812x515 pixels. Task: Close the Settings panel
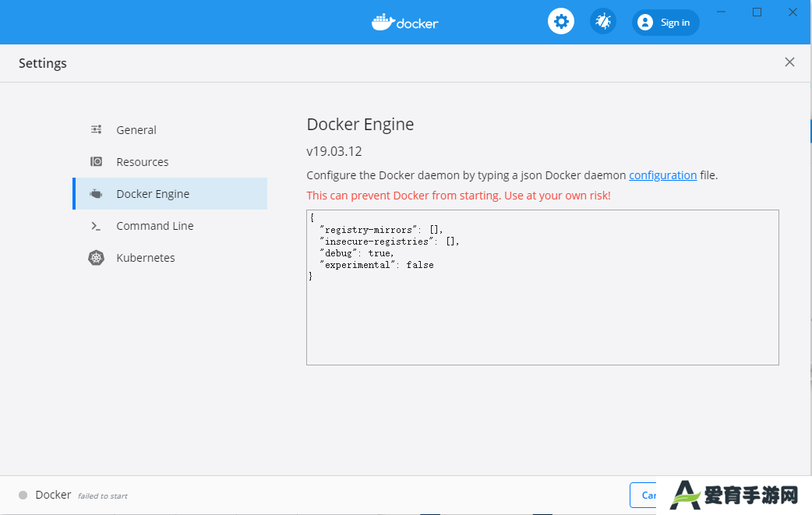click(x=789, y=62)
